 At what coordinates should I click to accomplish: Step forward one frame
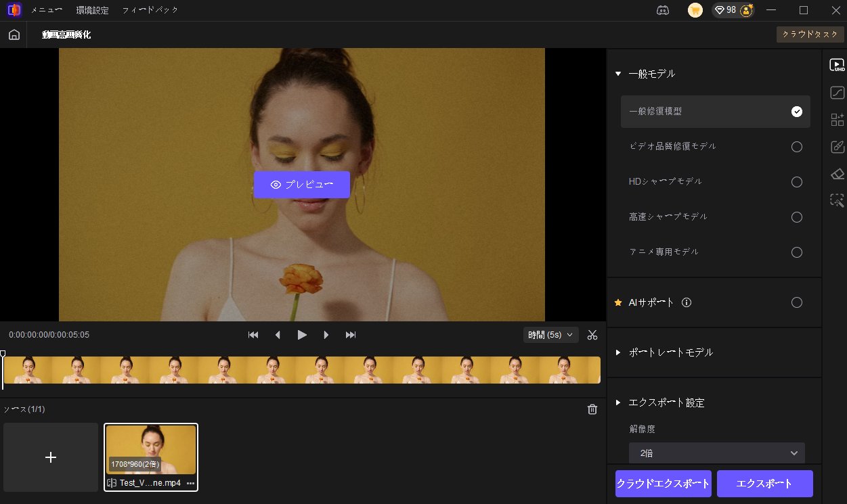click(x=326, y=335)
